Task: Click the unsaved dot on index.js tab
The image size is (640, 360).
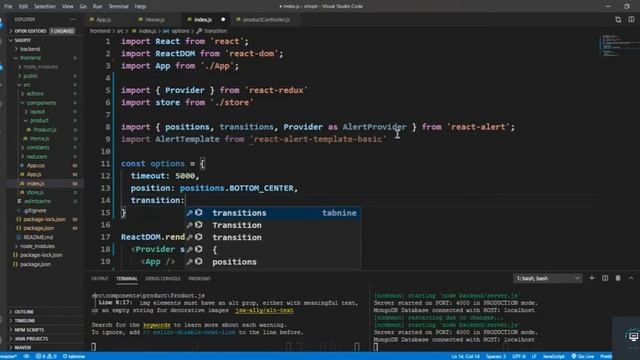Action: coord(223,20)
